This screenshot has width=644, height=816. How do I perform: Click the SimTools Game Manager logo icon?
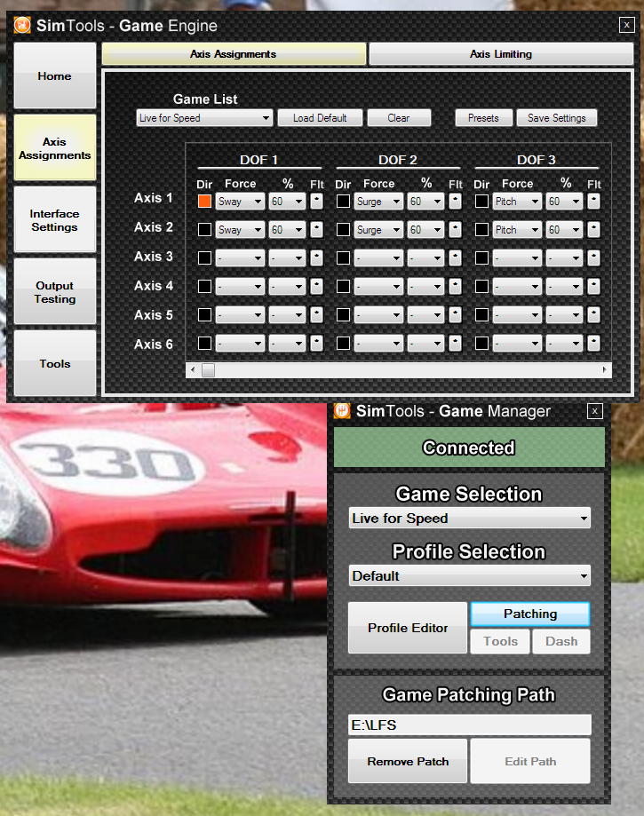coord(342,411)
